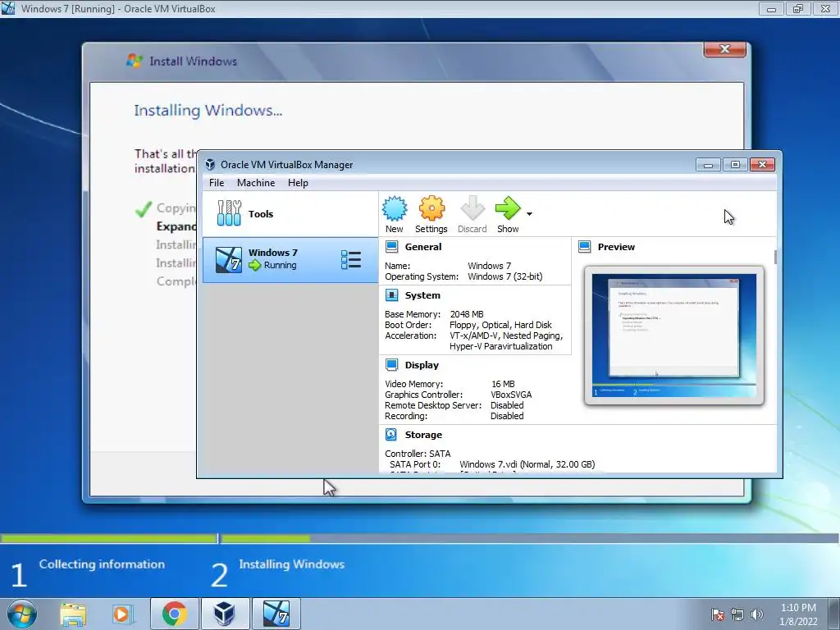Select the Windows 7 VM icon in list
Image resolution: width=840 pixels, height=630 pixels.
pyautogui.click(x=229, y=260)
